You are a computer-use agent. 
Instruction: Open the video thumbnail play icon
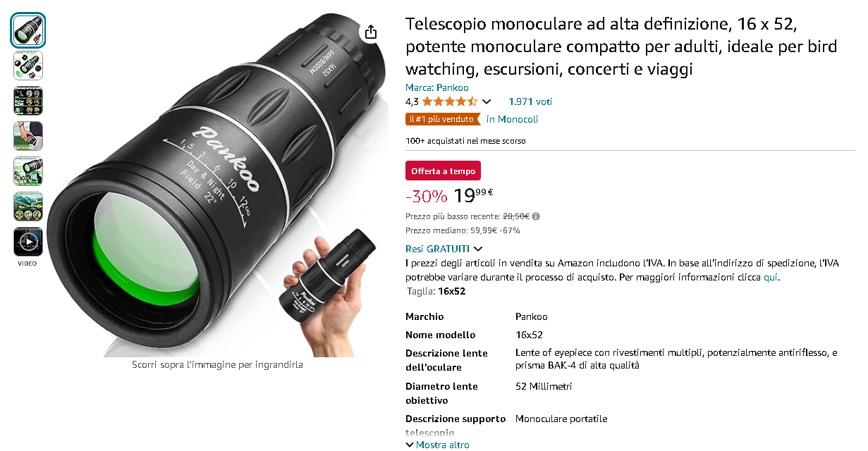[28, 242]
